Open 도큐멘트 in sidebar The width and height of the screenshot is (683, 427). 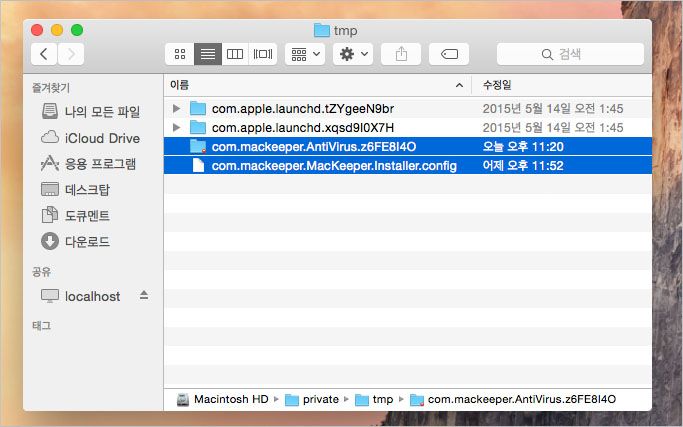click(x=75, y=215)
